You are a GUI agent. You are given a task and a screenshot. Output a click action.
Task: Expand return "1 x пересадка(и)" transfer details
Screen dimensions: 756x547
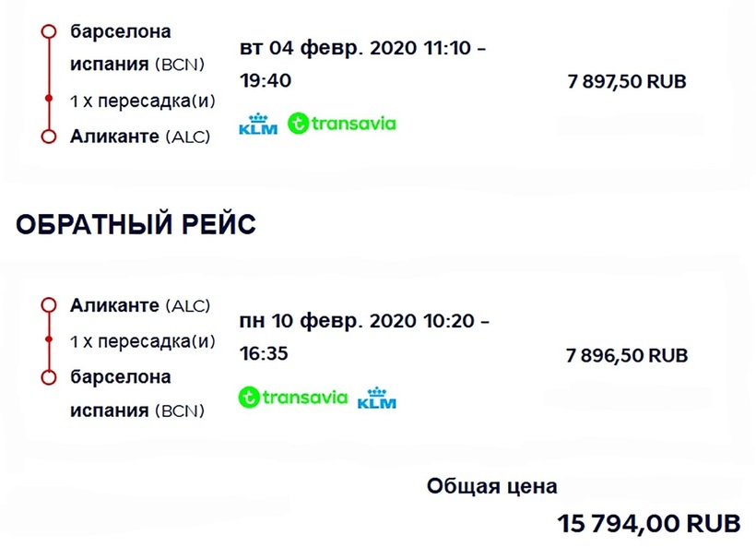(x=142, y=341)
